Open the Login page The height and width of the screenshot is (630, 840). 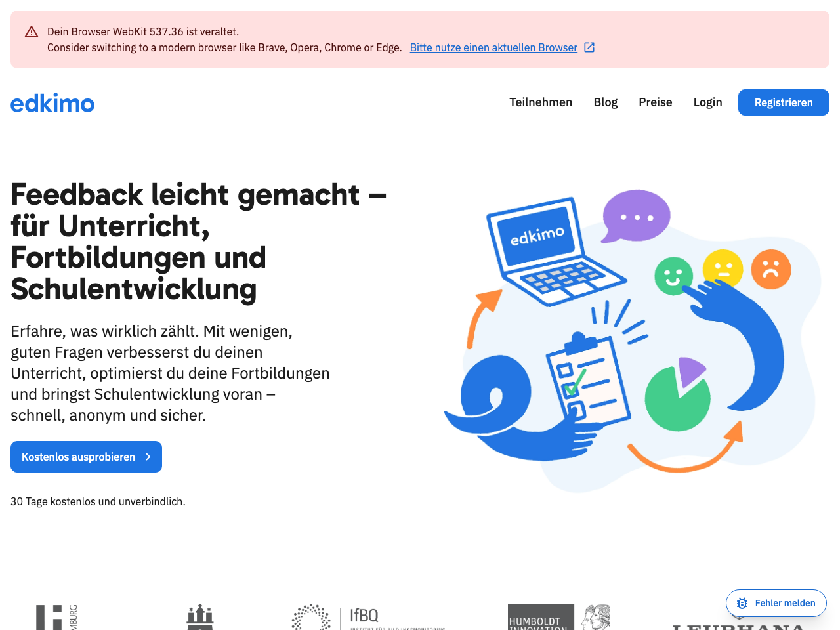[707, 102]
